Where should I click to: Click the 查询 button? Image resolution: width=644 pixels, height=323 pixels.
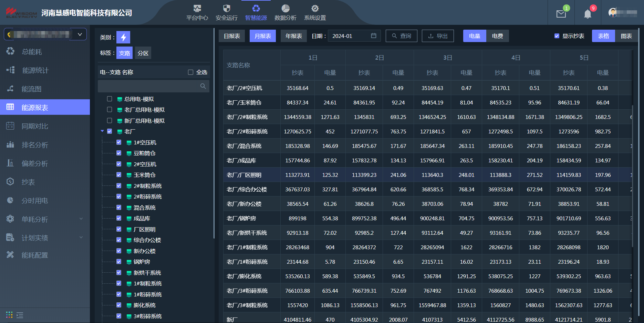[x=401, y=36]
